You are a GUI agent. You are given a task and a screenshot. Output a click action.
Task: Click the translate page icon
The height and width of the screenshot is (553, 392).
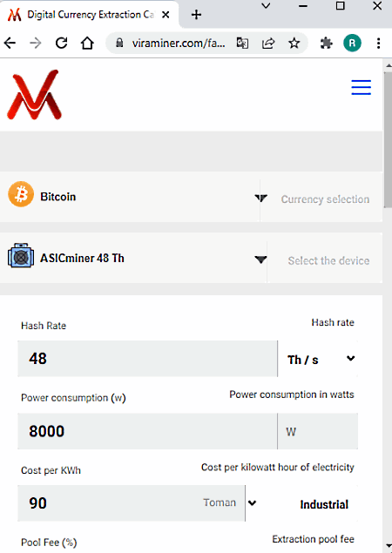pyautogui.click(x=242, y=44)
